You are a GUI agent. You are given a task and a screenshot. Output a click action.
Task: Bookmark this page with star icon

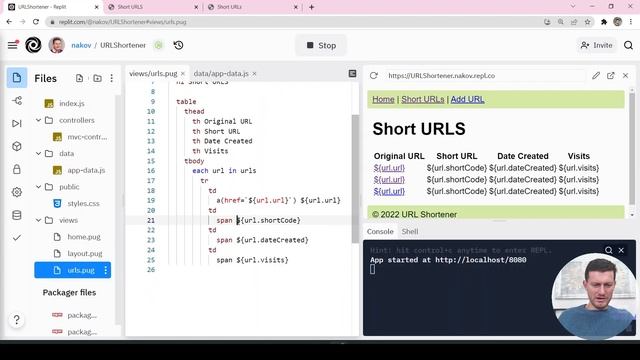[588, 22]
